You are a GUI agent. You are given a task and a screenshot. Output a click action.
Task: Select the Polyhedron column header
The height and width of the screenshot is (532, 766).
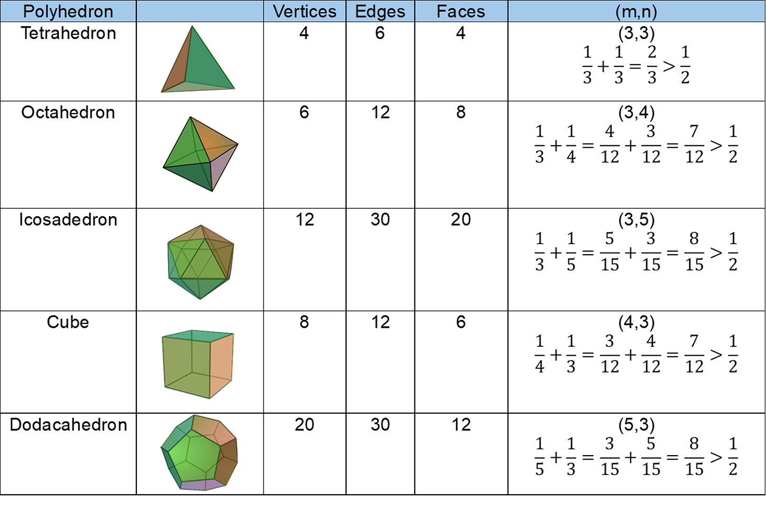(x=68, y=11)
